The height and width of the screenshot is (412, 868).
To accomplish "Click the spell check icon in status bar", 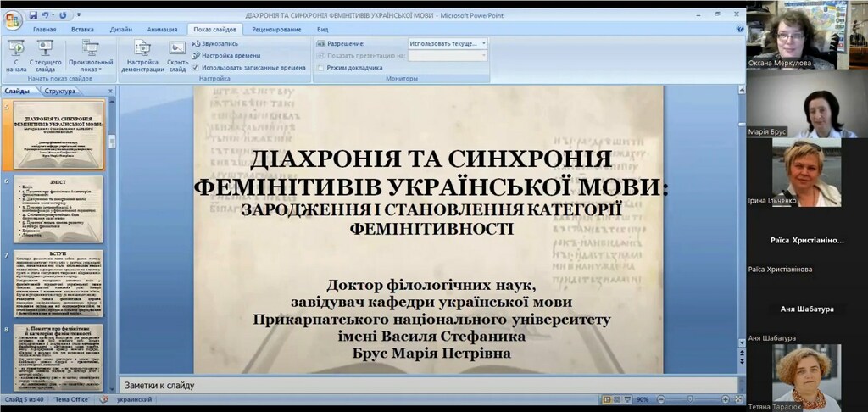I will (x=104, y=399).
